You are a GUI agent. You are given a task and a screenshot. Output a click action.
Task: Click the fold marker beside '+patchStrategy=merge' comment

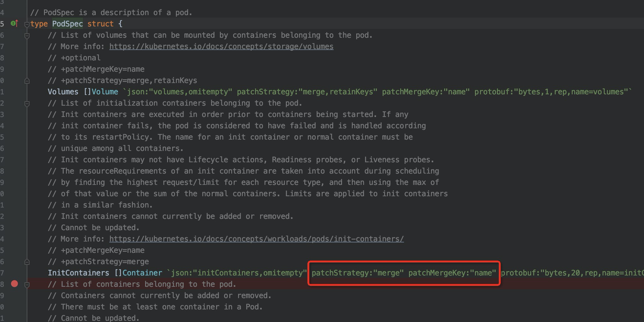click(x=27, y=262)
